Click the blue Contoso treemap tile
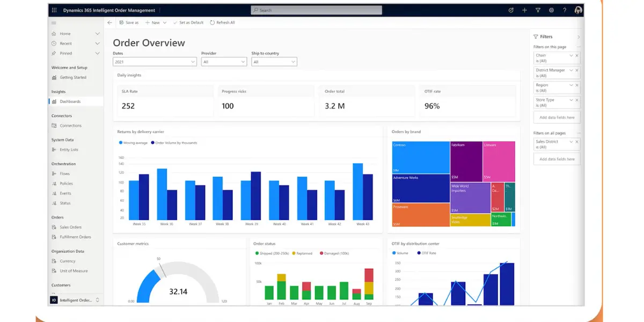The image size is (644, 322). pos(421,157)
